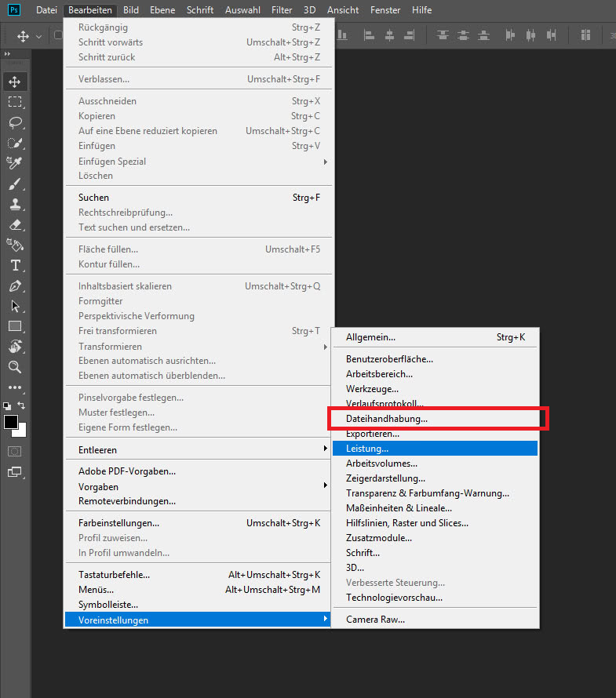616x698 pixels.
Task: Open the three-dots Edit Toolbar button
Action: pyautogui.click(x=15, y=387)
